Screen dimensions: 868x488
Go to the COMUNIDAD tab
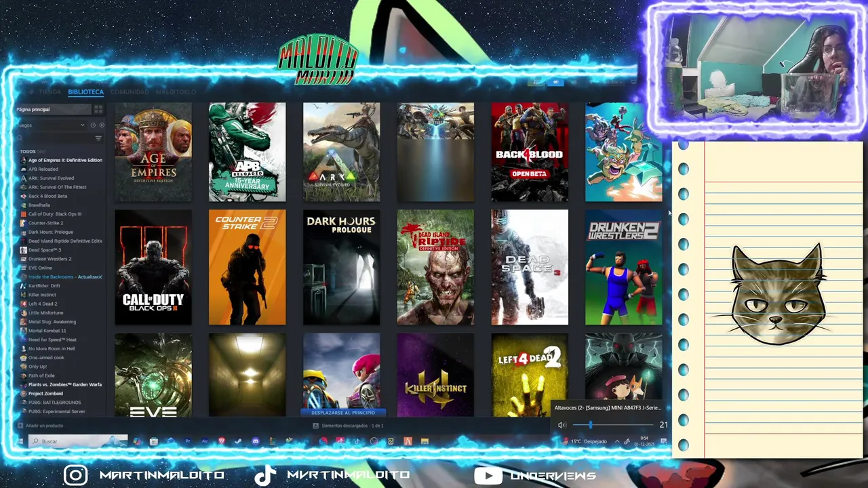pos(130,91)
